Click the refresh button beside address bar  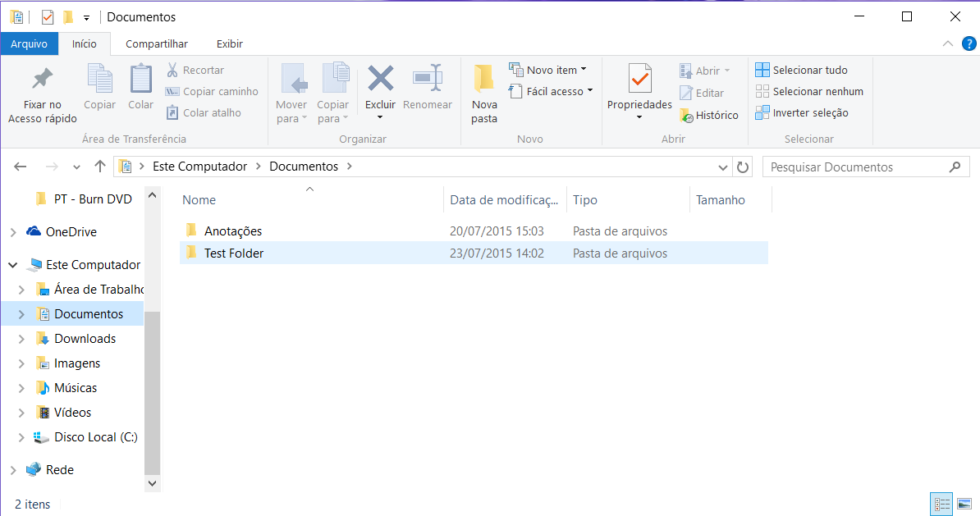tap(743, 167)
